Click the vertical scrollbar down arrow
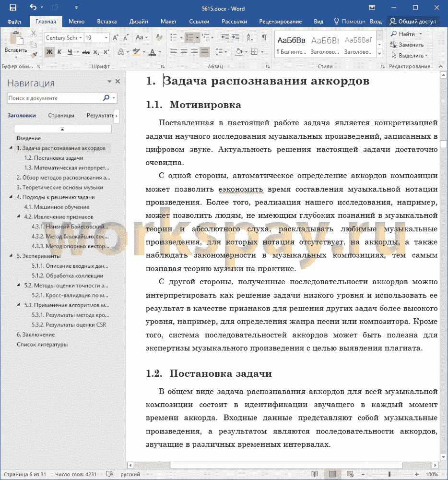 click(443, 457)
